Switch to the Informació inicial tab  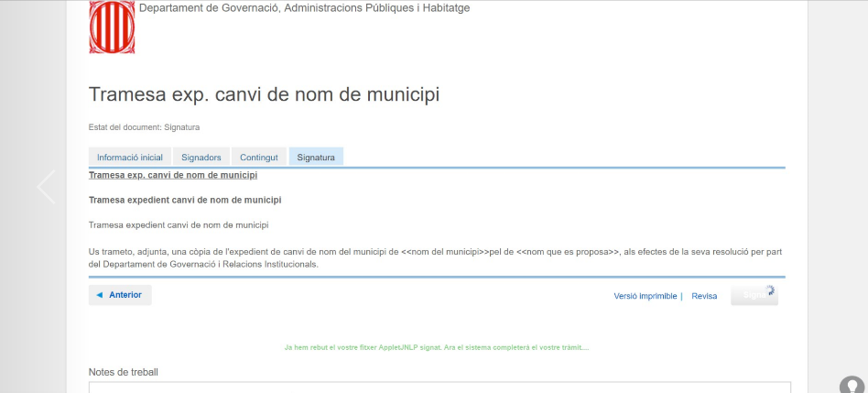pyautogui.click(x=130, y=158)
